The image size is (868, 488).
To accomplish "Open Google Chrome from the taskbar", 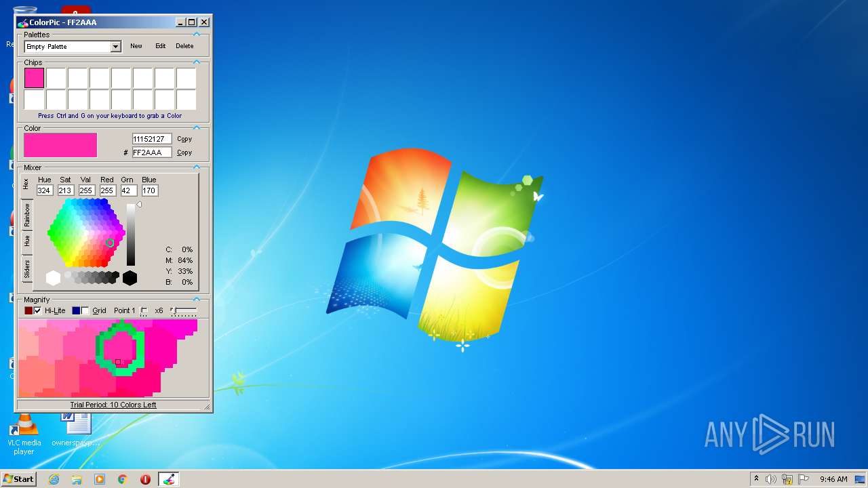I will [x=123, y=479].
